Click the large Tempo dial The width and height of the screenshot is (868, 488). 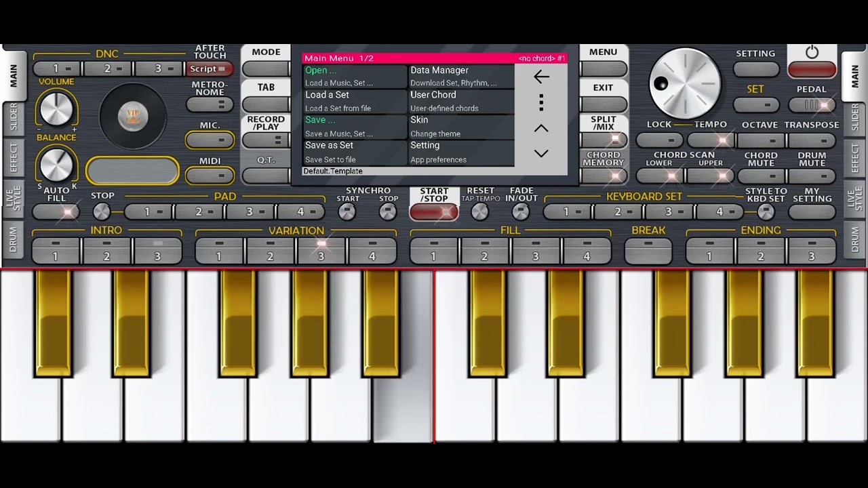686,83
